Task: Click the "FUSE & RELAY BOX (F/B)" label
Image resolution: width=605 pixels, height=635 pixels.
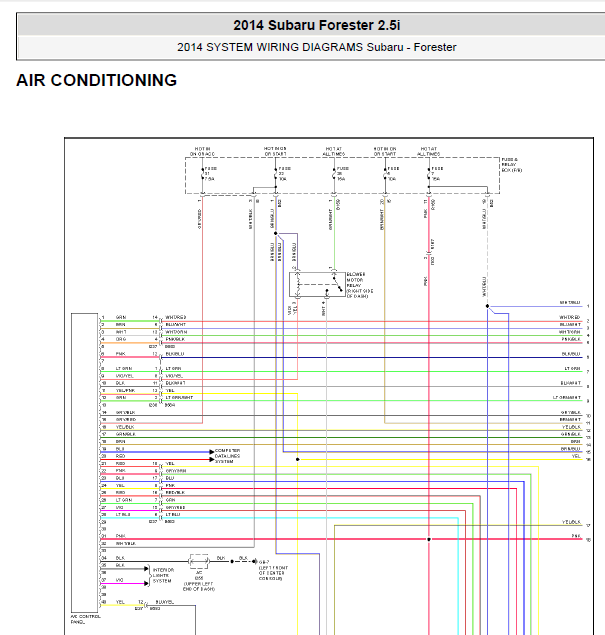Action: [x=511, y=165]
